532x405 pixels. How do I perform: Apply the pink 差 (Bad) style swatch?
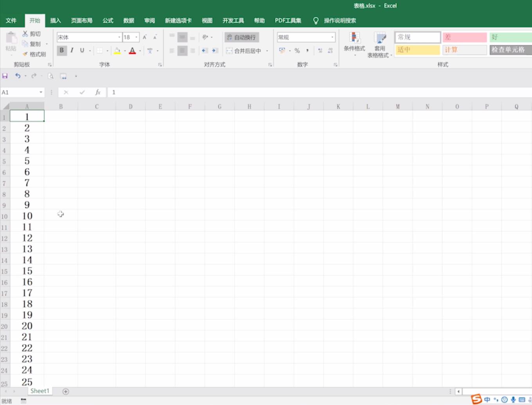[x=465, y=37]
